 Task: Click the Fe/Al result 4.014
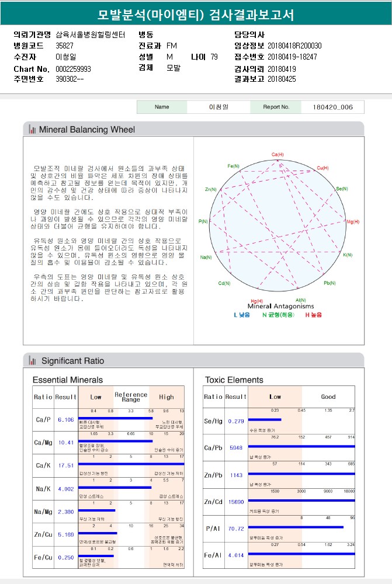[x=236, y=555]
